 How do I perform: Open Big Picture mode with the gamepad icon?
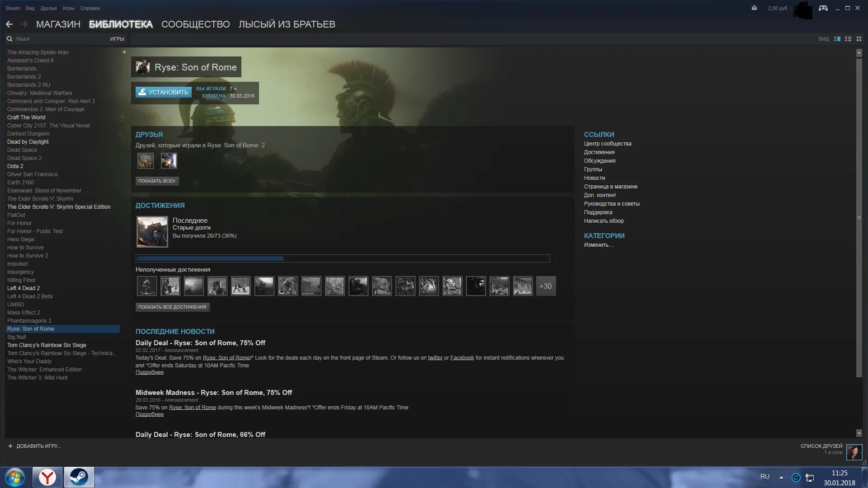point(823,8)
